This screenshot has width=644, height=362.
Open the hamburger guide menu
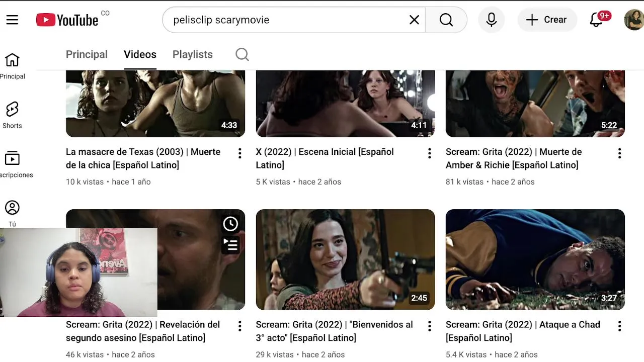(x=12, y=20)
